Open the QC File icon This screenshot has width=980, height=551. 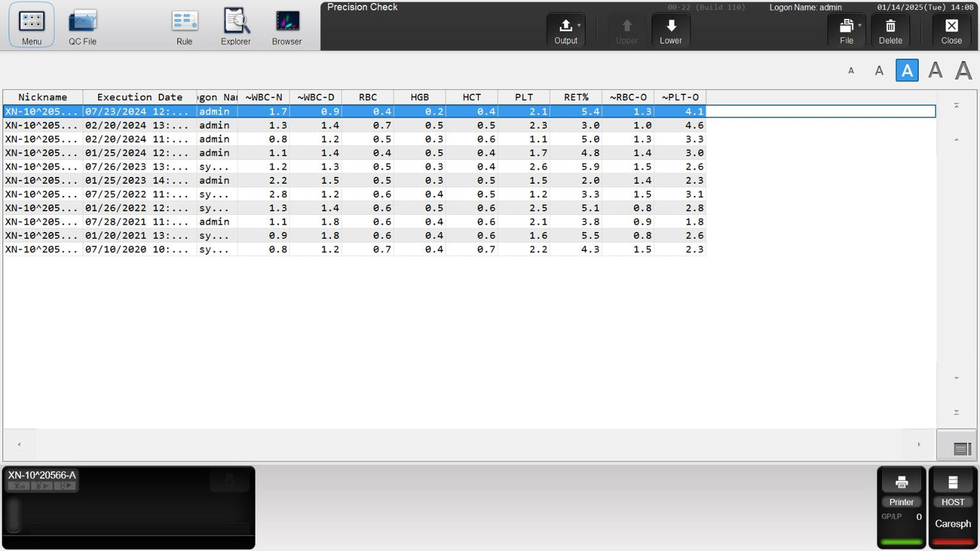pyautogui.click(x=83, y=25)
